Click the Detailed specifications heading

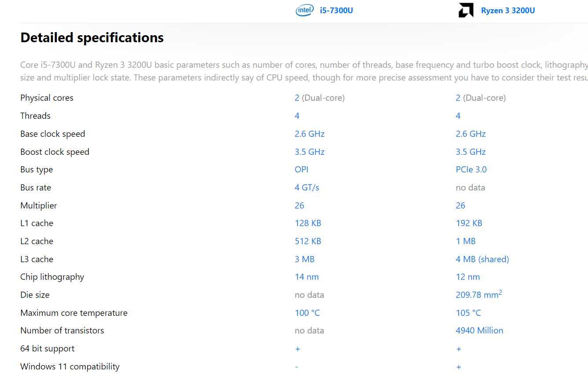click(x=92, y=38)
